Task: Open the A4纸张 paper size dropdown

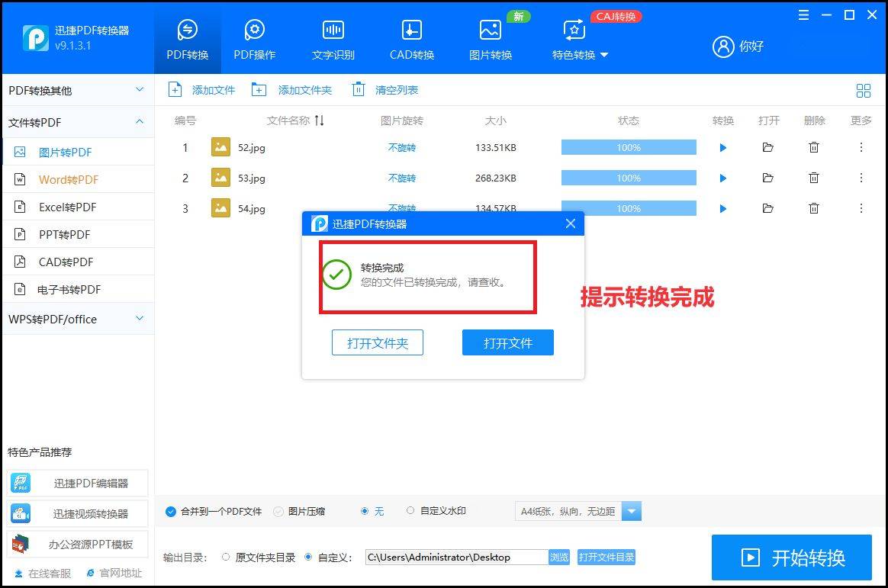Action: coord(632,511)
